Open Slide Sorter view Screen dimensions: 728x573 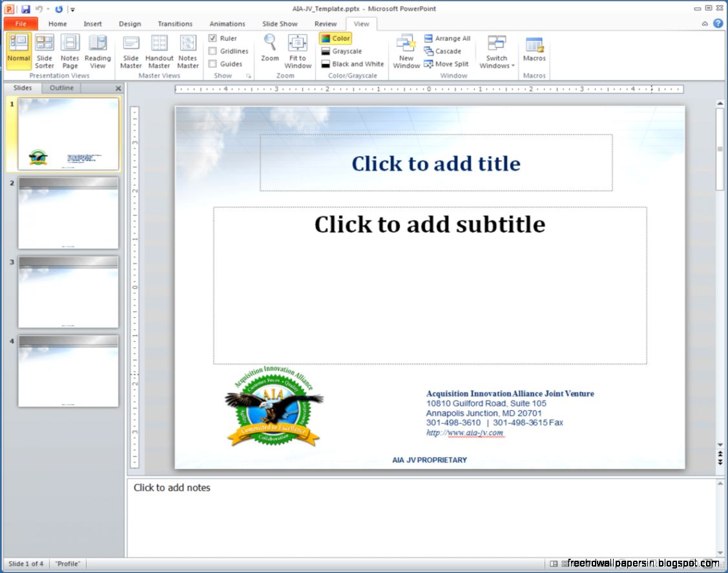click(44, 50)
